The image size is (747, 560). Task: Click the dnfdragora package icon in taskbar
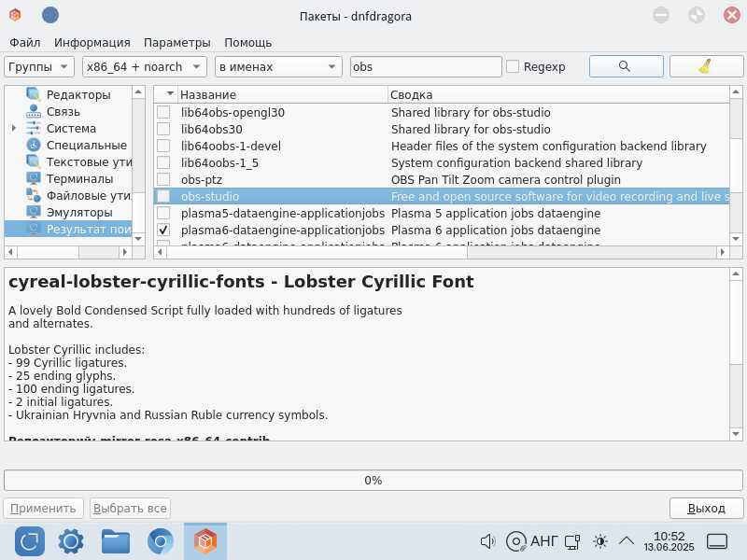tap(205, 541)
